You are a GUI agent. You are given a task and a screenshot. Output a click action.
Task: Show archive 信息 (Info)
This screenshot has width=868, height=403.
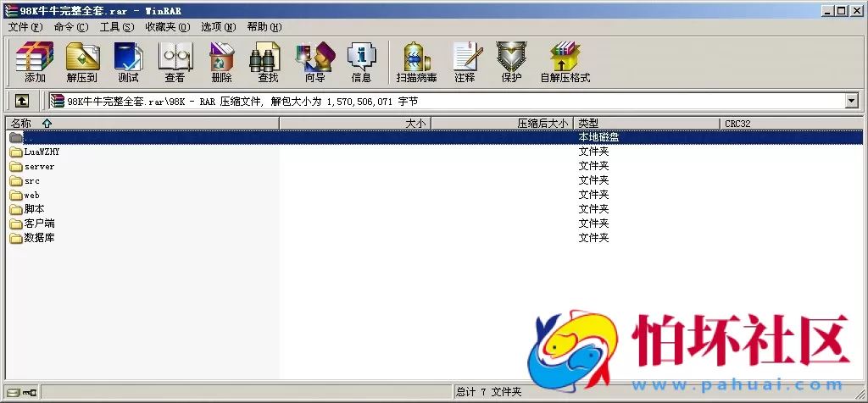tap(361, 63)
